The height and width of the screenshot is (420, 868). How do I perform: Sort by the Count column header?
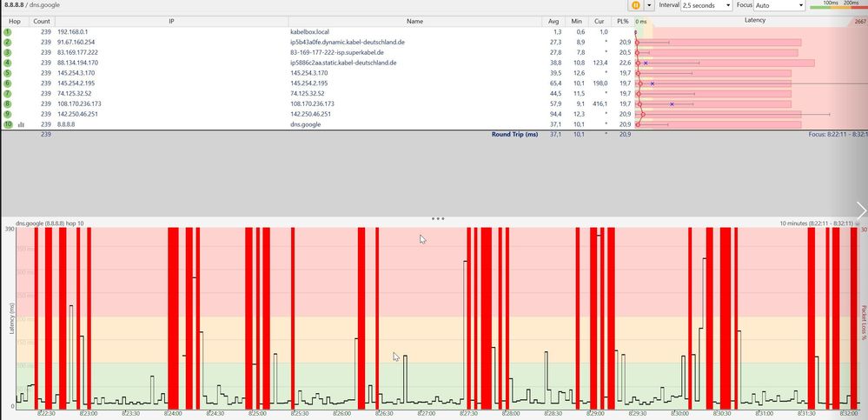pyautogui.click(x=42, y=21)
